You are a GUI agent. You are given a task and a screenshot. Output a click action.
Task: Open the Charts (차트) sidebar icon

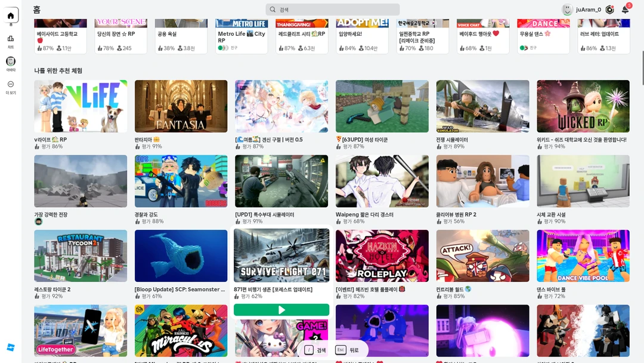[11, 39]
